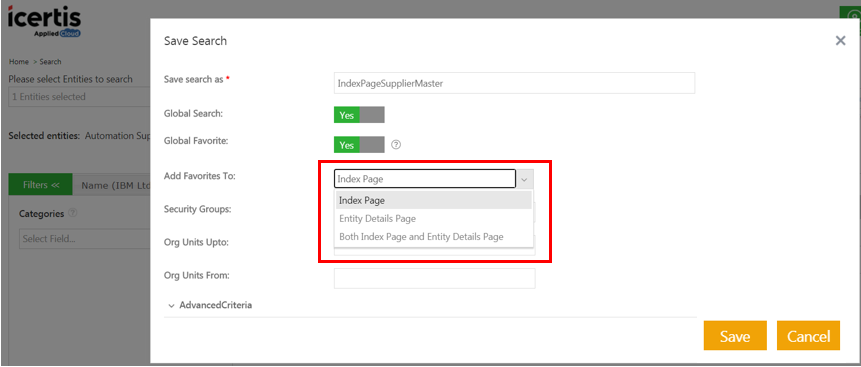Toggle the Global Favorite switch
Image resolution: width=861 pixels, height=367 pixels.
coord(359,145)
